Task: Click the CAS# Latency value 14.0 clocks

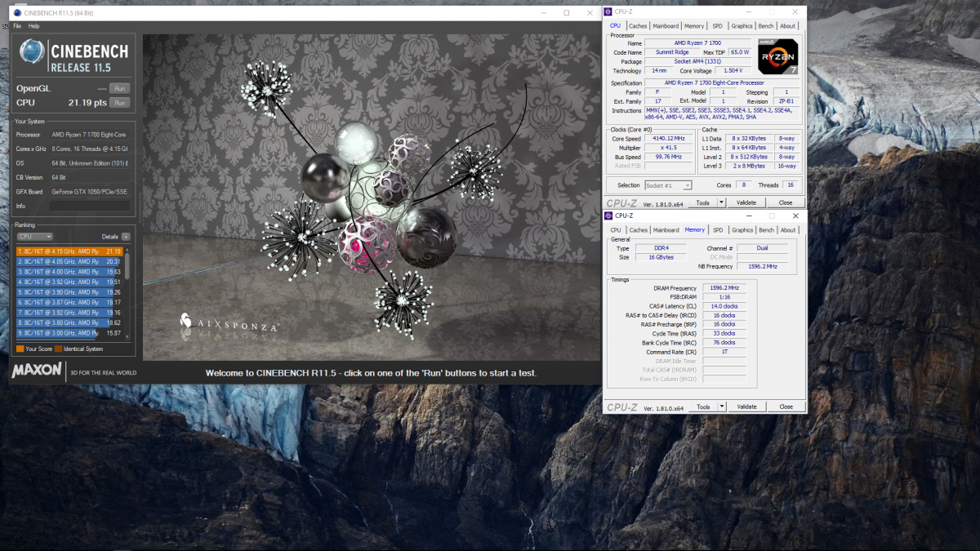Action: (x=724, y=306)
